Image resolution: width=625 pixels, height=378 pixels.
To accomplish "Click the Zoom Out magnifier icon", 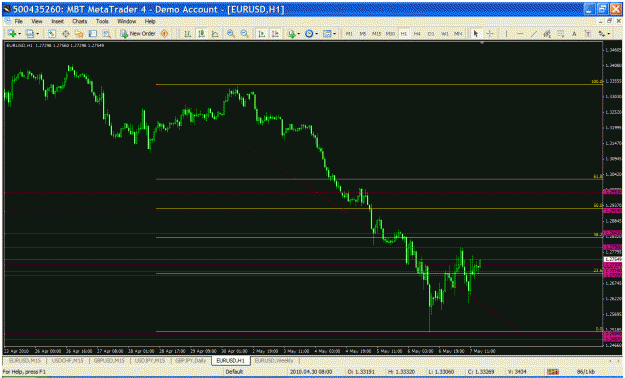I will [244, 34].
